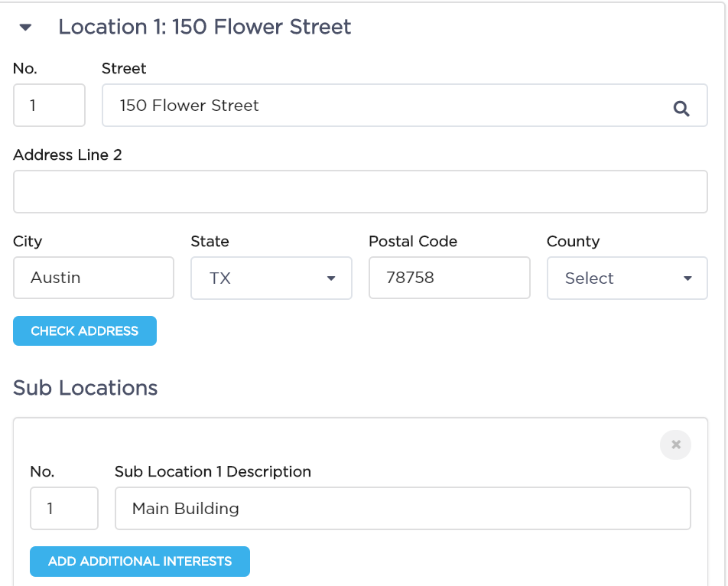Click the County dropdown caret arrow
728x586 pixels.
(687, 278)
